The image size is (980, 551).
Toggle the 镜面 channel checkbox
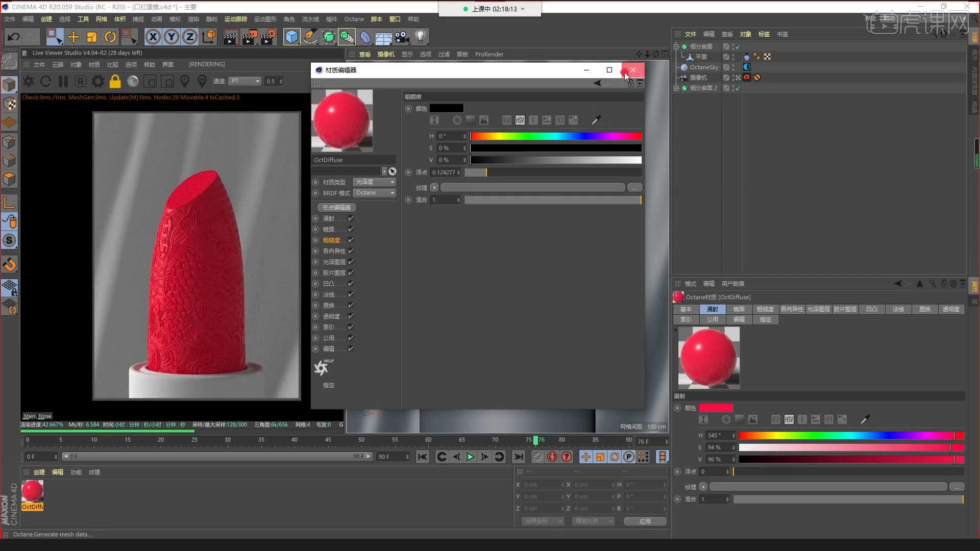tap(351, 229)
